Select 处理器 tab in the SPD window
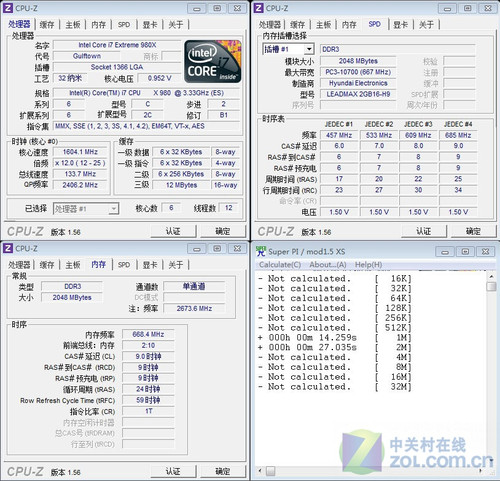The image size is (500, 481). pos(270,24)
